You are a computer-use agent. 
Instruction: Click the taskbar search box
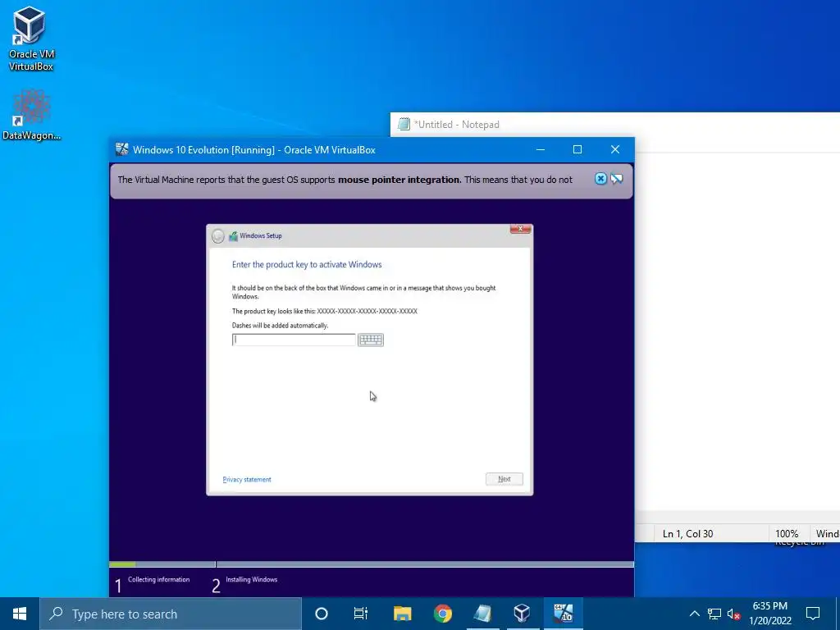pos(171,614)
